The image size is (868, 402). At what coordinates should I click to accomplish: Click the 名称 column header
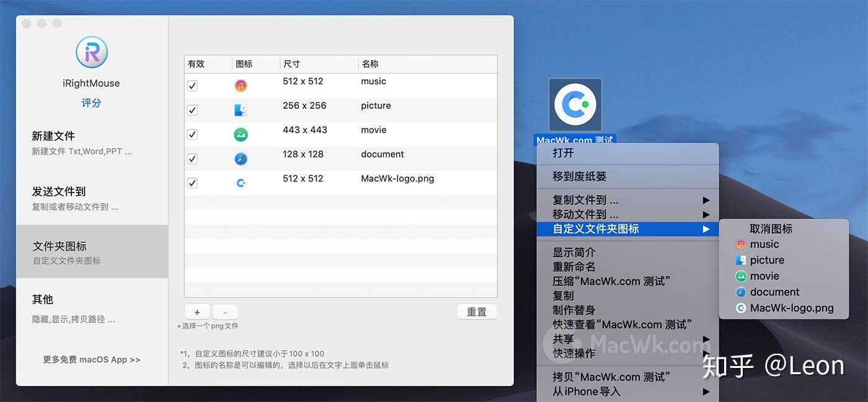[427, 64]
